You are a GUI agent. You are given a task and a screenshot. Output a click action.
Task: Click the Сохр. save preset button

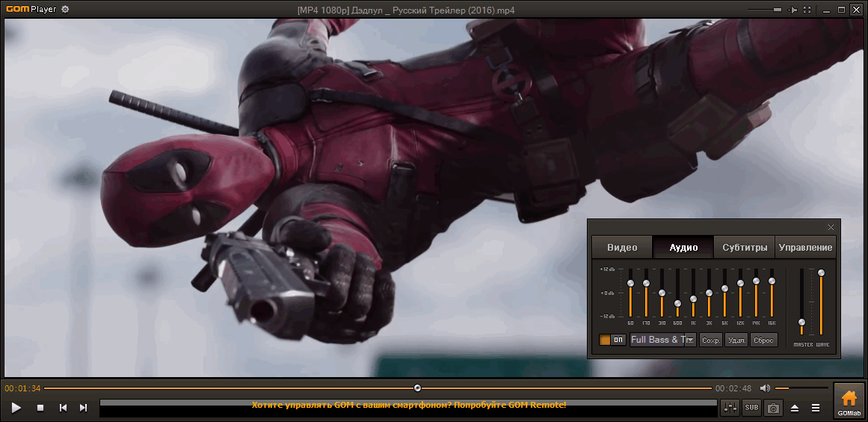coord(711,340)
